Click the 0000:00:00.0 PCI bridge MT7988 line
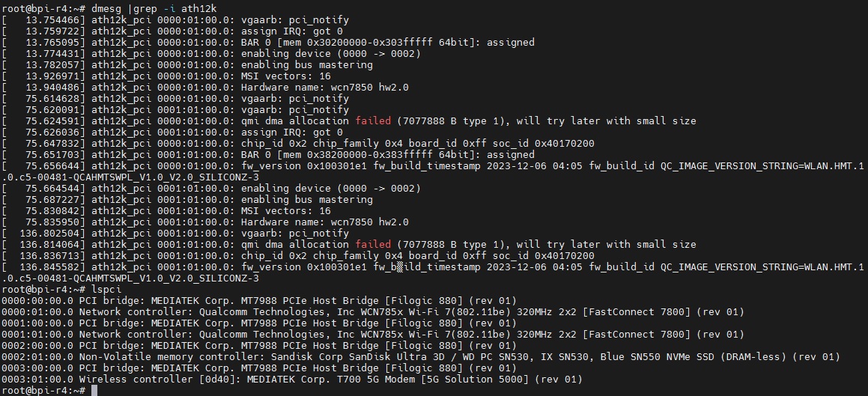868x396 pixels. click(259, 301)
